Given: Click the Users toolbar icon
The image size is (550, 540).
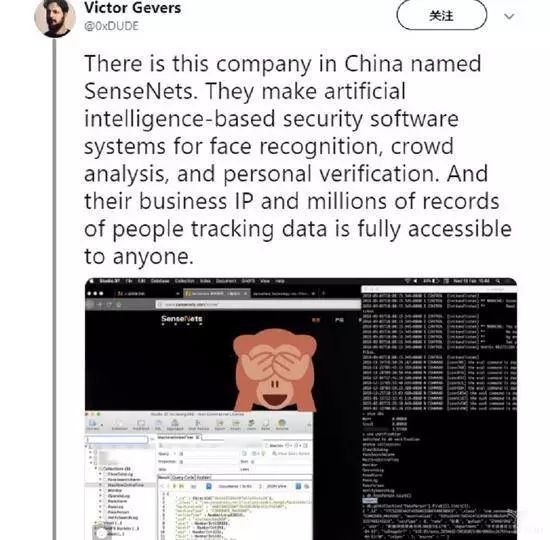Looking at the screenshot, I should click(251, 425).
